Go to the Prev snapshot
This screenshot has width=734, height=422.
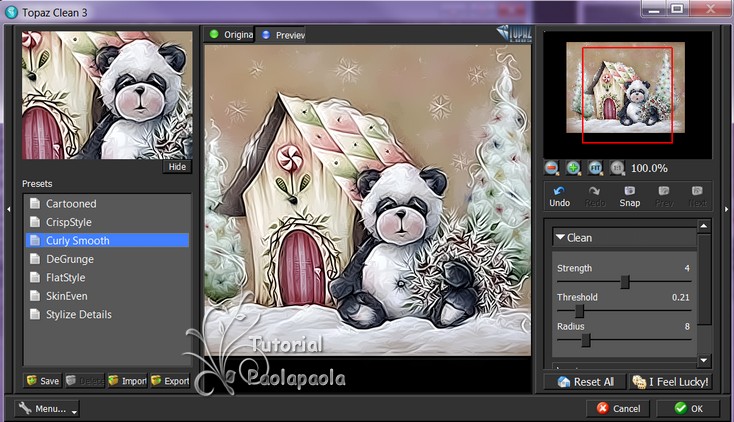tap(664, 196)
